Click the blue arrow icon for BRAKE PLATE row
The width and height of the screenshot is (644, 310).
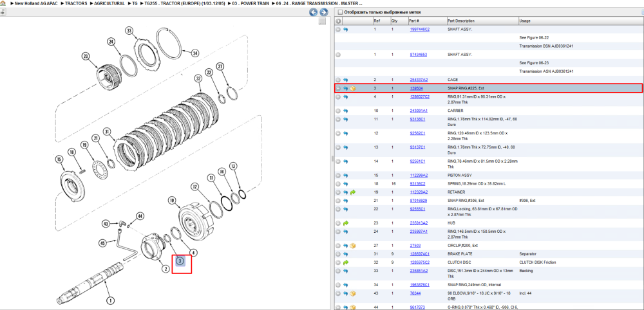click(x=345, y=254)
